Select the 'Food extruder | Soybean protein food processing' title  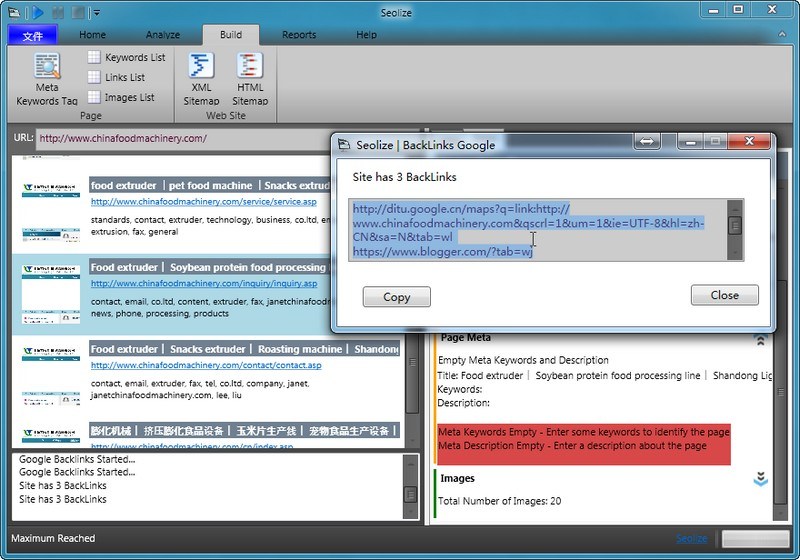(x=211, y=267)
